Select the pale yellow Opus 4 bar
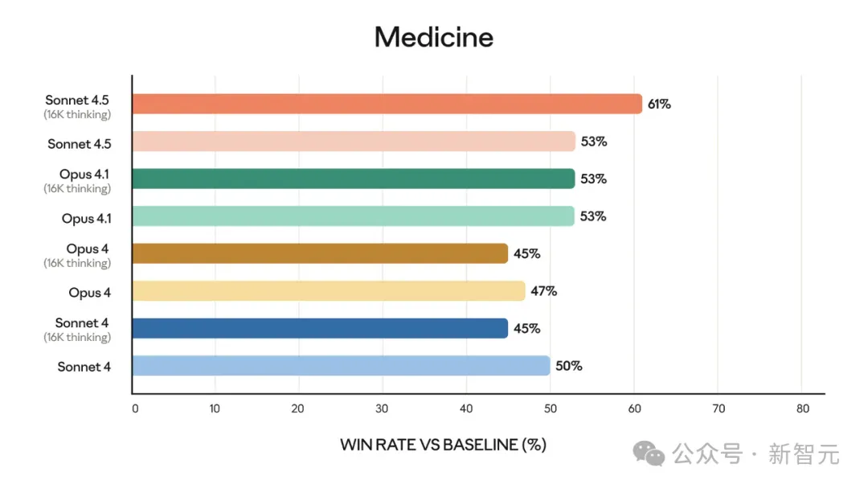The width and height of the screenshot is (868, 489). point(329,290)
